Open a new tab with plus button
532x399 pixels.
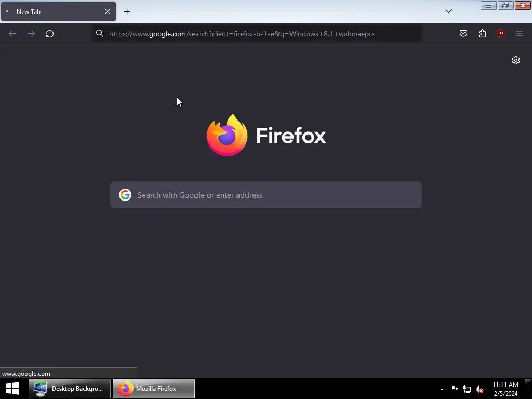(x=127, y=12)
